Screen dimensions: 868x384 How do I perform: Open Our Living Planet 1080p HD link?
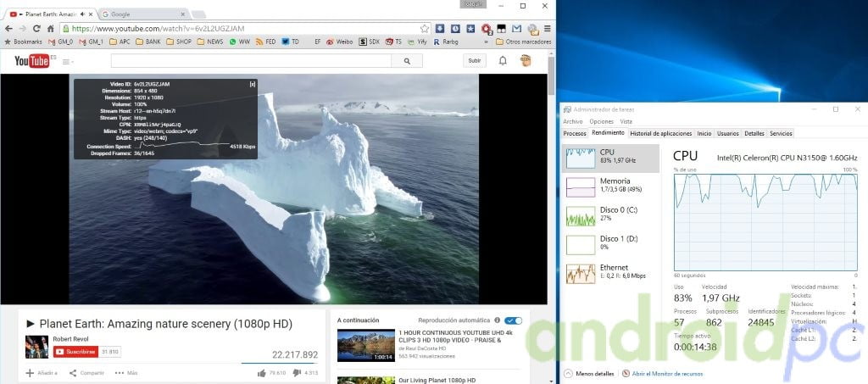tap(437, 381)
